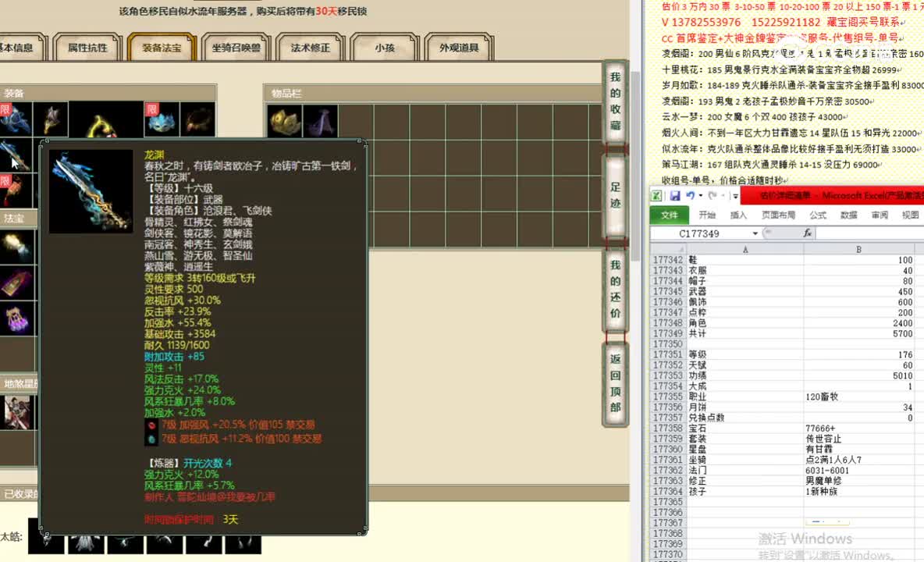924x562 pixels.
Task: Open the 外观道具 tab
Action: tap(458, 47)
